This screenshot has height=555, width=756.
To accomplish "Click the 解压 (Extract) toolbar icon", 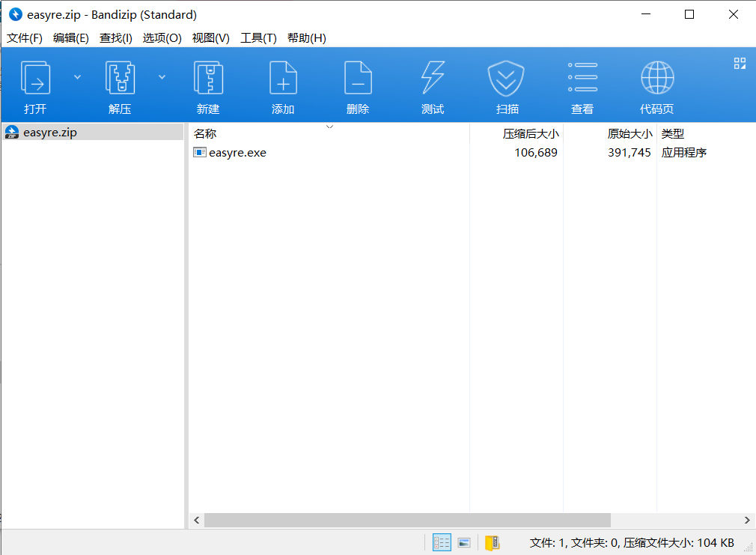I will point(120,78).
